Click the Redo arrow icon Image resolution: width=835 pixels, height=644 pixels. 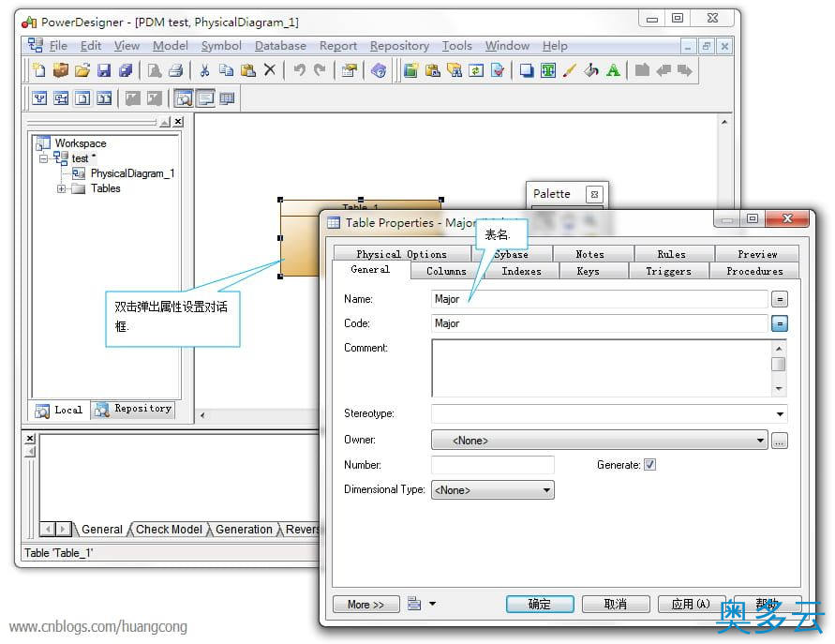(321, 69)
